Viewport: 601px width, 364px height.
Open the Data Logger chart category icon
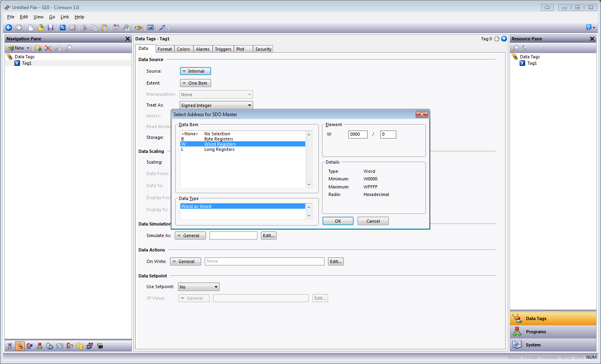coord(60,346)
